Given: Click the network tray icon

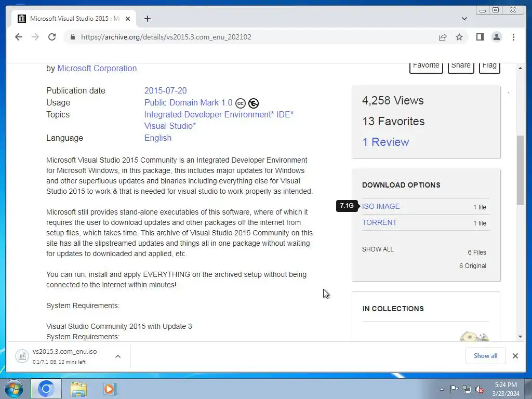Looking at the screenshot, I should tap(467, 389).
